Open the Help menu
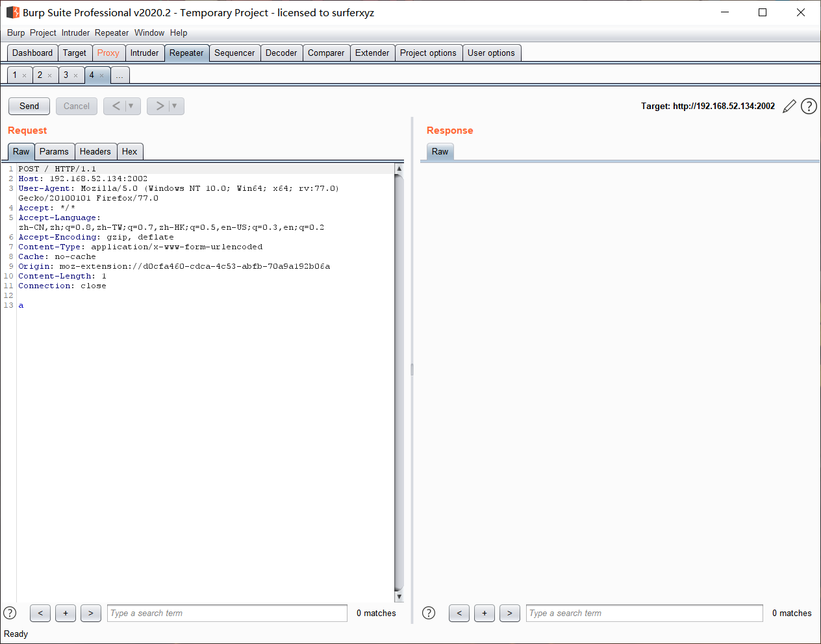The image size is (821, 644). pyautogui.click(x=179, y=33)
